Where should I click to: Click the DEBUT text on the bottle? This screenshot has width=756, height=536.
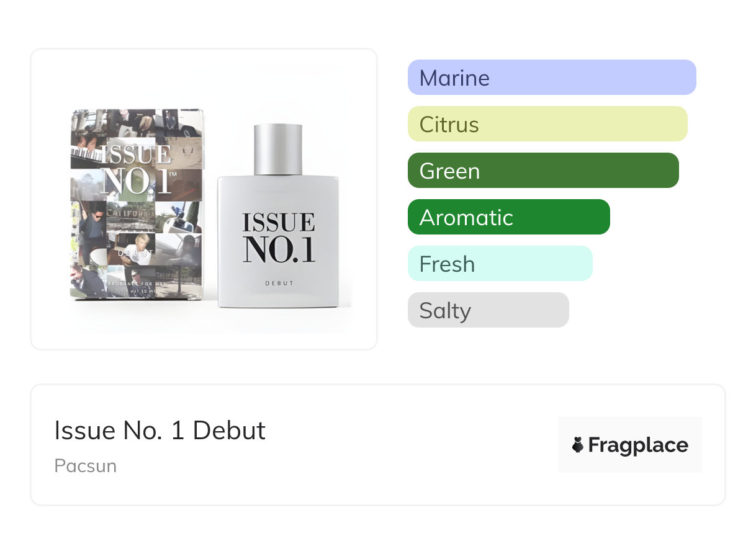[279, 284]
